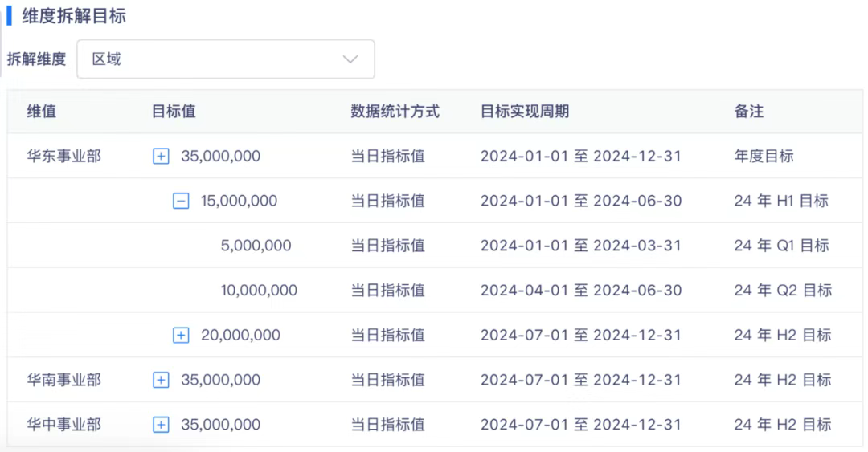The height and width of the screenshot is (452, 868).
Task: Click the period ending 2024-03-31
Action: (580, 246)
